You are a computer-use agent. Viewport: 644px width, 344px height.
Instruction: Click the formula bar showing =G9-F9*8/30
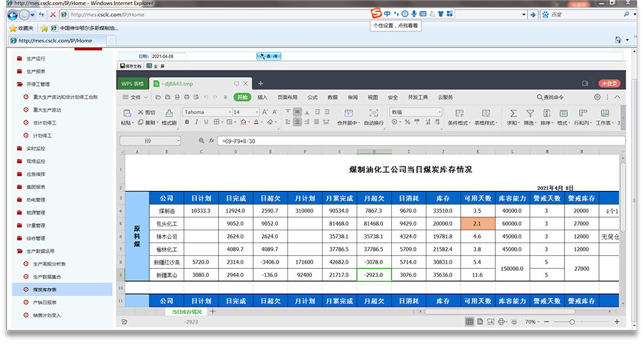coord(421,141)
